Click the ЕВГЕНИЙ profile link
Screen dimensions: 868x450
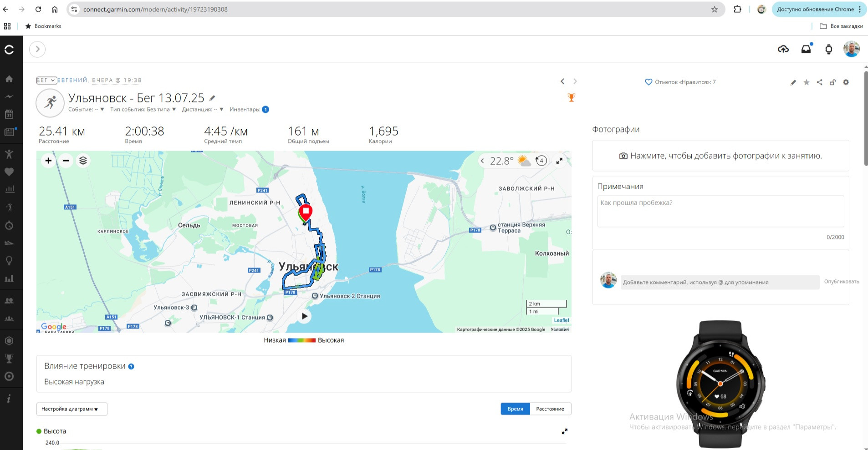coord(72,81)
